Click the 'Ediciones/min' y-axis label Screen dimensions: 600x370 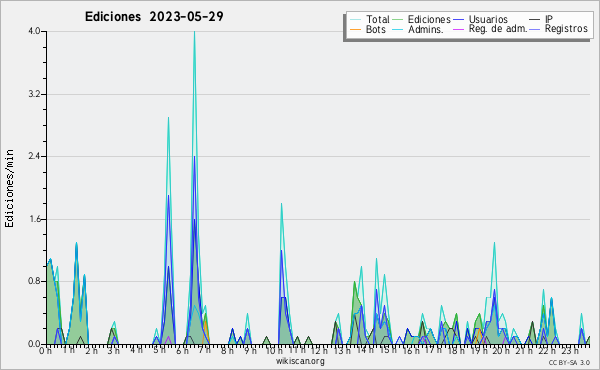coord(10,188)
